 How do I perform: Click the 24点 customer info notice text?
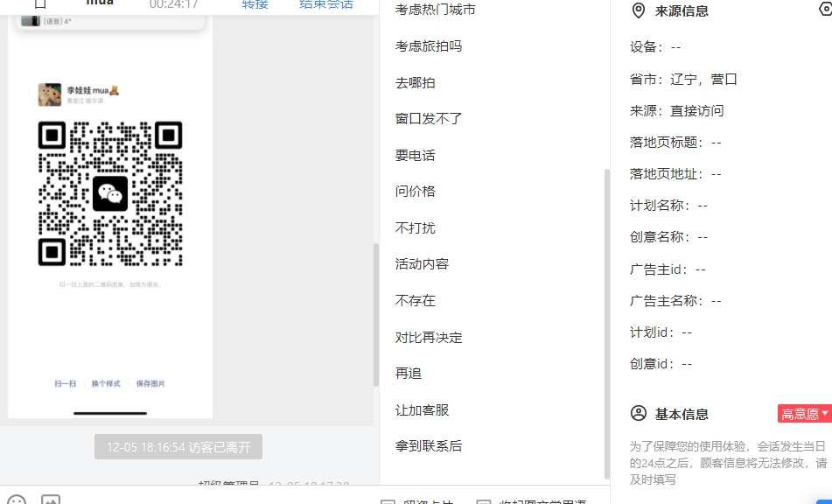coord(728,463)
